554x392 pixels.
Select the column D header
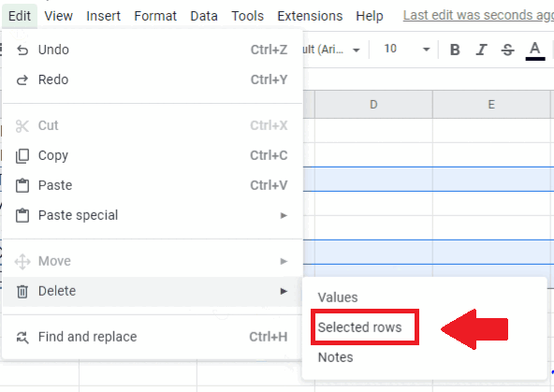[x=373, y=104]
